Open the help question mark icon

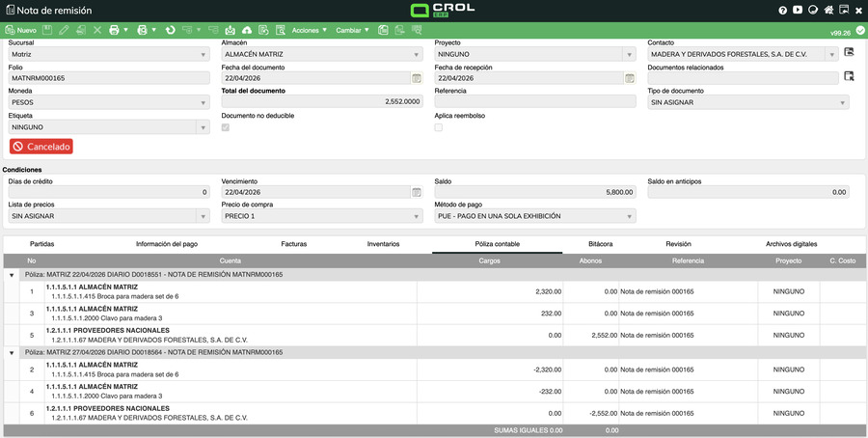point(783,11)
